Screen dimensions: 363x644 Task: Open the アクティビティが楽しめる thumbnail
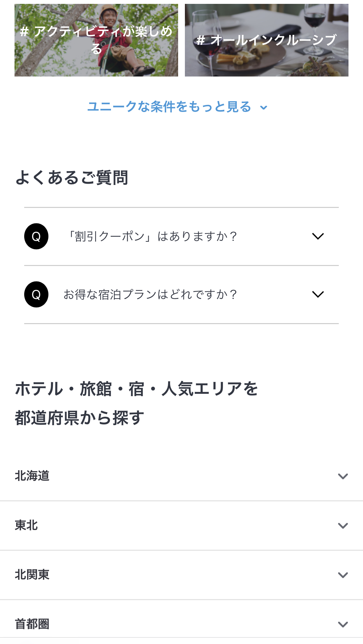[x=96, y=40]
